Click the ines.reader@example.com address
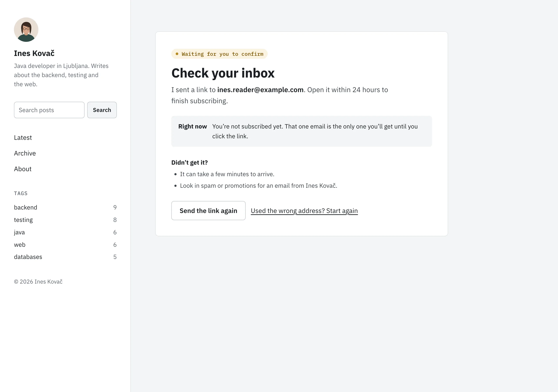This screenshot has height=392, width=558. pos(260,90)
